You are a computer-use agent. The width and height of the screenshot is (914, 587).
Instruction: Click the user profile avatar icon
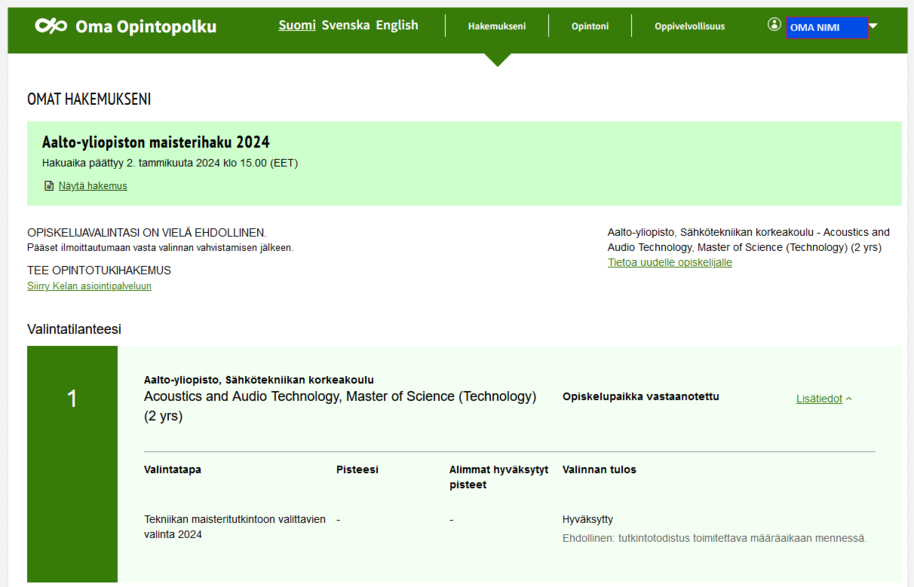[774, 24]
